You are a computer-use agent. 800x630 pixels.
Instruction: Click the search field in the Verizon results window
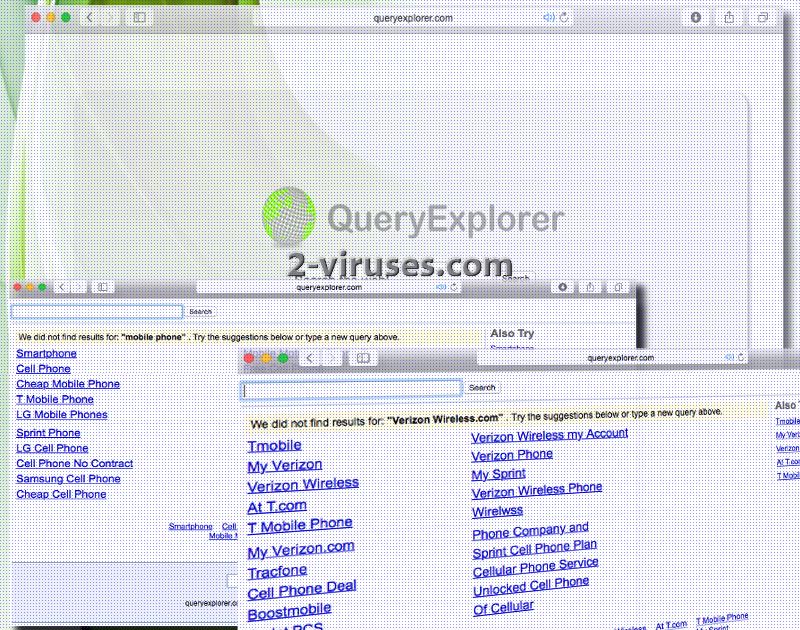coord(352,389)
